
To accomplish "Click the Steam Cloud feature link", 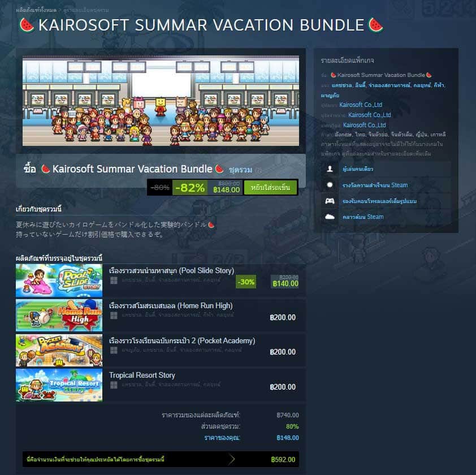I will (x=363, y=217).
